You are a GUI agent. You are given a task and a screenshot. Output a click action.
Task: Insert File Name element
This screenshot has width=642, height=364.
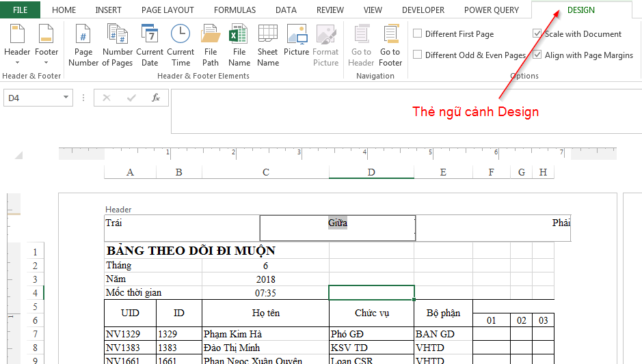(239, 45)
